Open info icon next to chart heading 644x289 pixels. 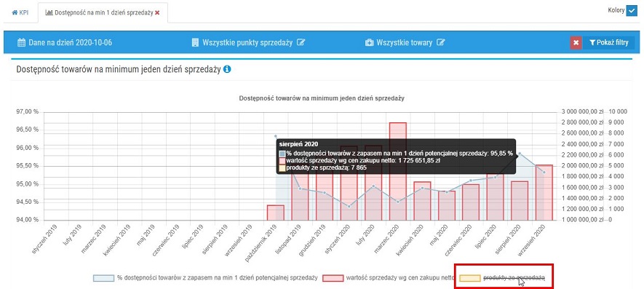coord(227,69)
